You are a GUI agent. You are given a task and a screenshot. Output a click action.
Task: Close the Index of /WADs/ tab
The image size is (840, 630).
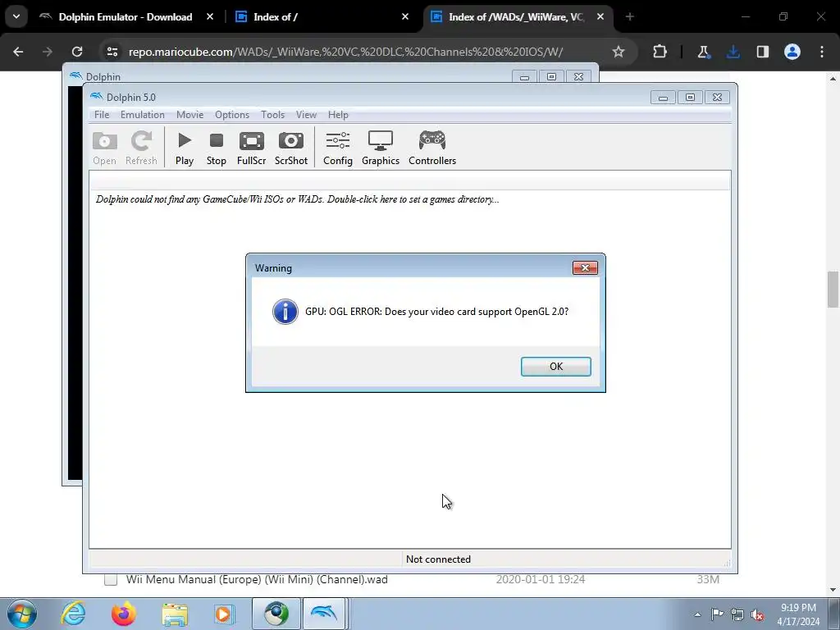(x=600, y=17)
